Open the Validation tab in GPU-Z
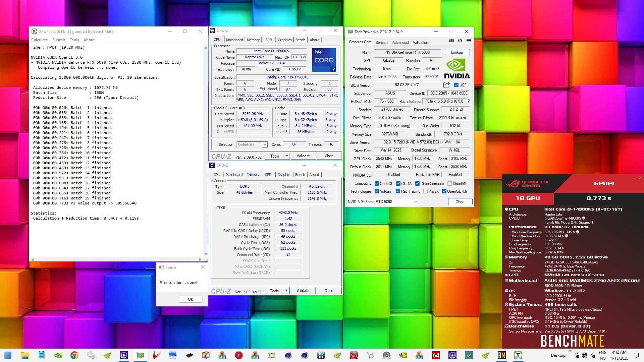Screen dimensions: 644x362 (420, 43)
